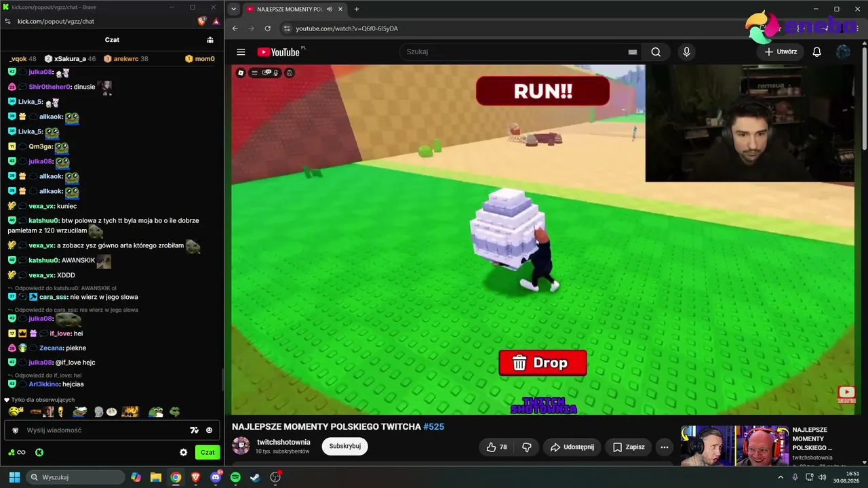
Task: Save the video with Zapisz
Action: click(629, 447)
